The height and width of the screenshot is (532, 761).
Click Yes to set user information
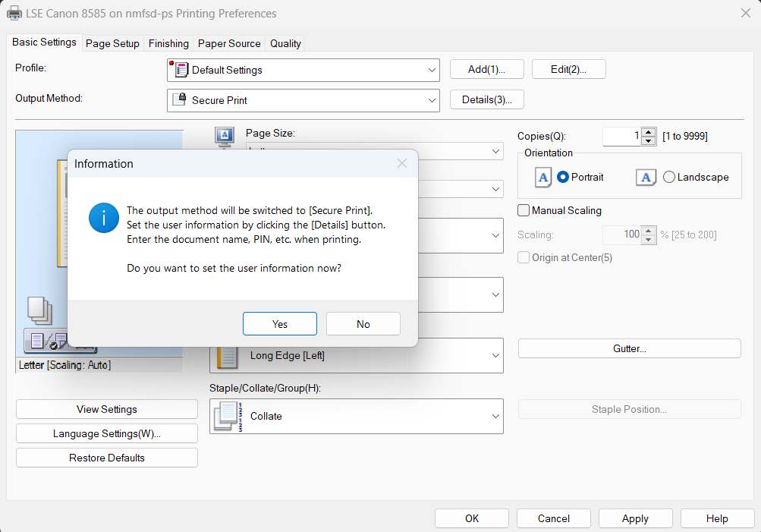coord(280,324)
